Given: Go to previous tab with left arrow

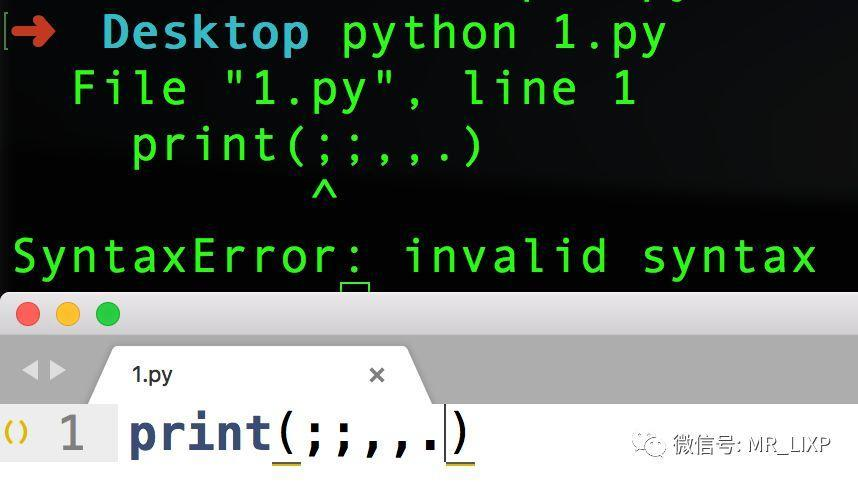Looking at the screenshot, I should tap(30, 370).
